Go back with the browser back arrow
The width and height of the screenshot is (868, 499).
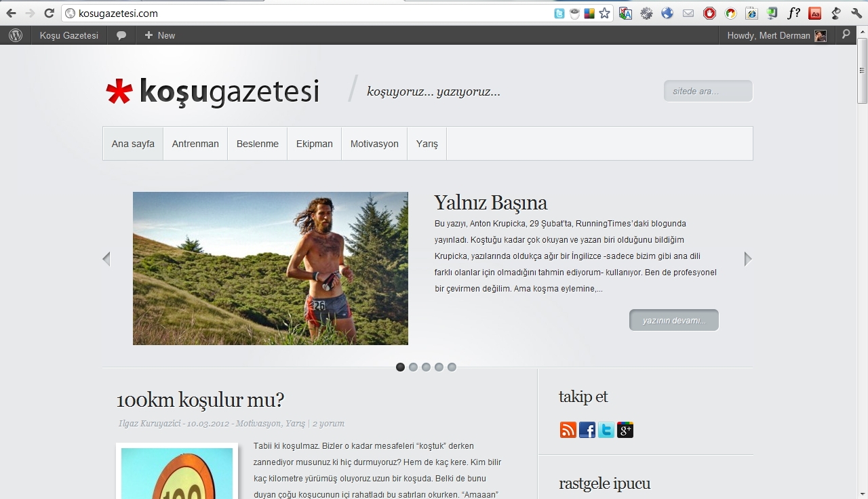pyautogui.click(x=11, y=13)
